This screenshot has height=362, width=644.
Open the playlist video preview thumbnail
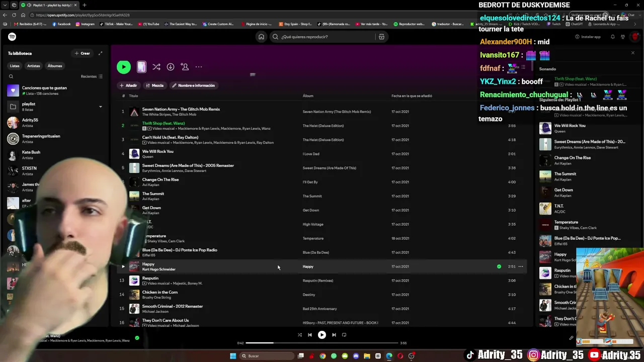(141, 67)
